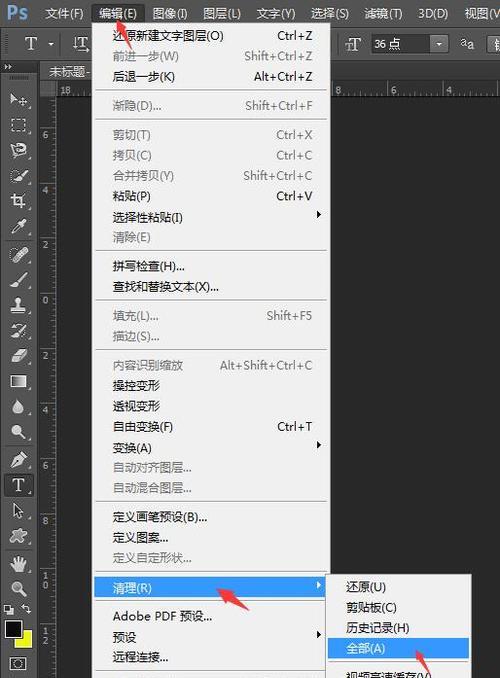Select the History Brush tool

tap(18, 331)
